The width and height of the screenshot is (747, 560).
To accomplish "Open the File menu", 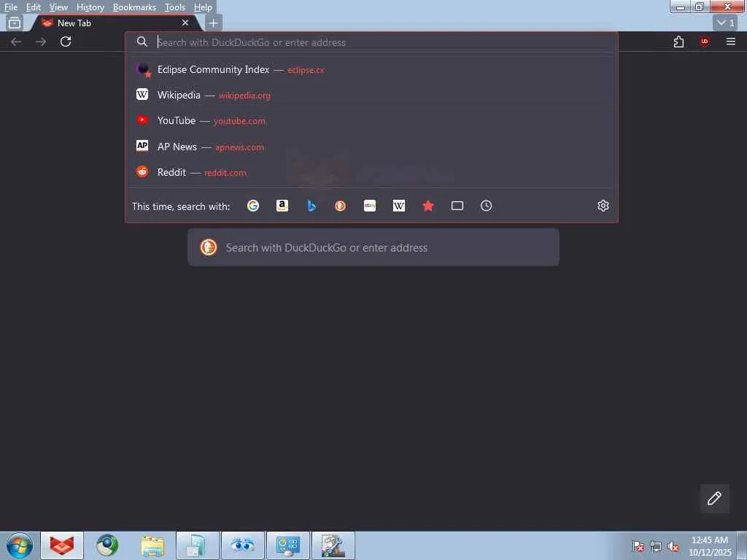I will pyautogui.click(x=11, y=7).
